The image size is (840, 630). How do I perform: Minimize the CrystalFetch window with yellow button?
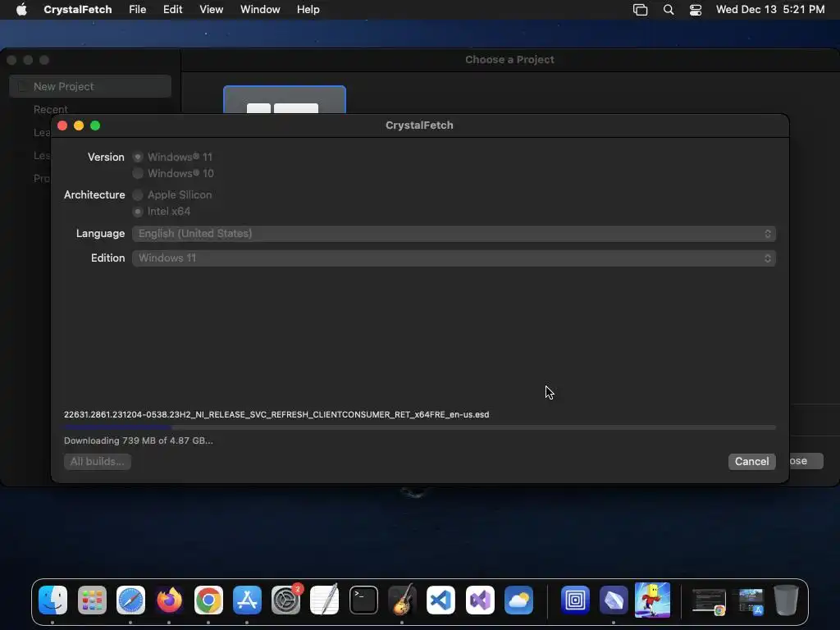click(x=79, y=126)
